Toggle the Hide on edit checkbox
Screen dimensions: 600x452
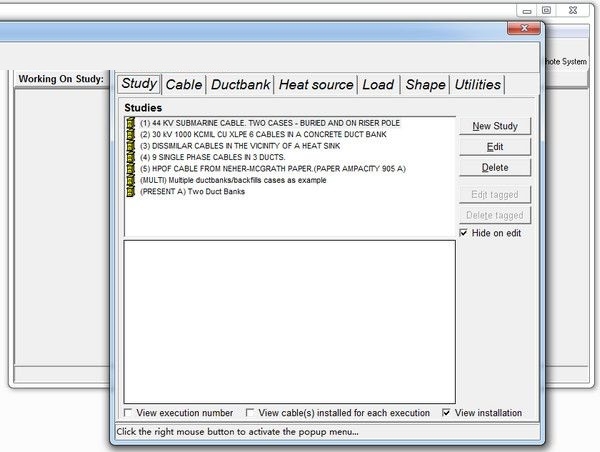click(x=463, y=233)
